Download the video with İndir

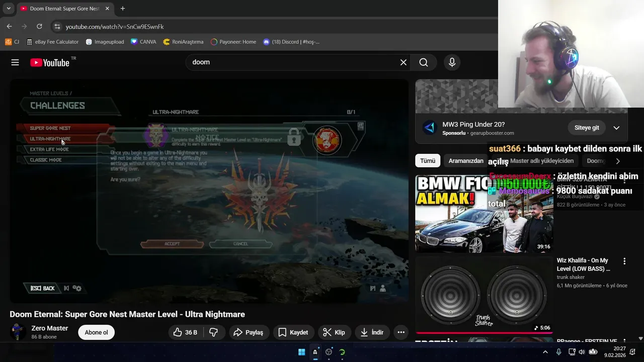tap(372, 332)
